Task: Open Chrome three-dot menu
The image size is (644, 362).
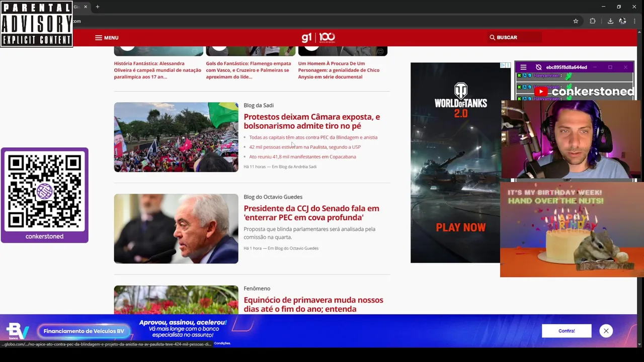Action: pos(634,21)
